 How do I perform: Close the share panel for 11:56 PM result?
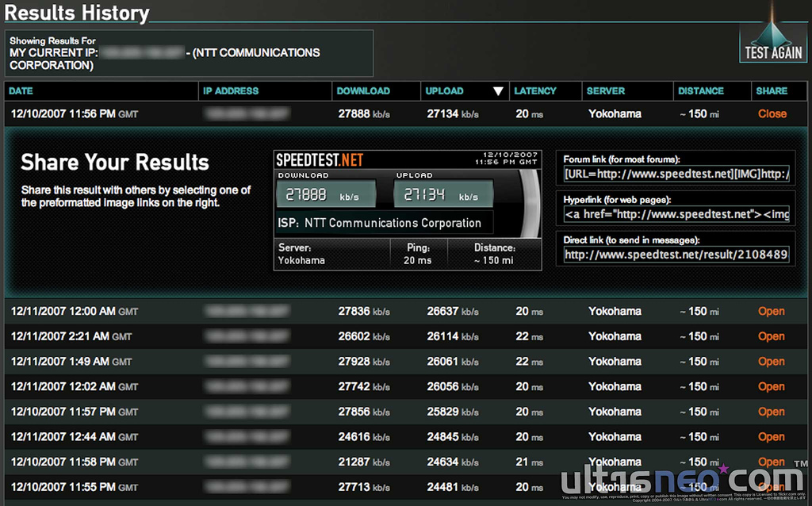772,114
